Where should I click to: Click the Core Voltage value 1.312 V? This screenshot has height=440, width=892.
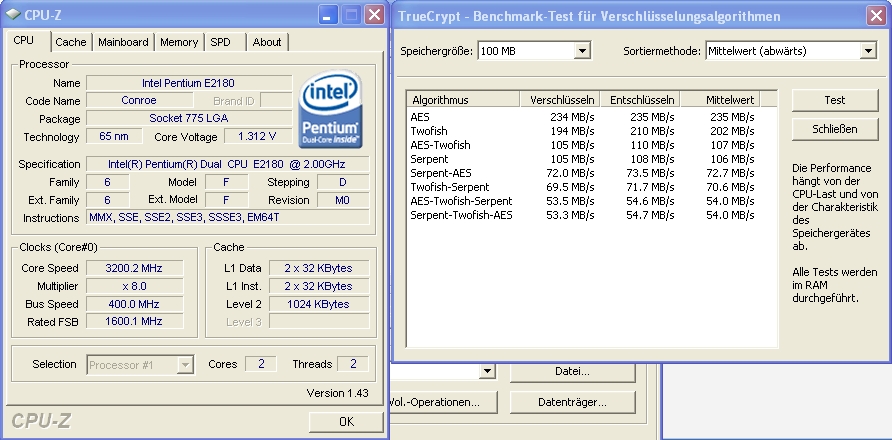[258, 137]
